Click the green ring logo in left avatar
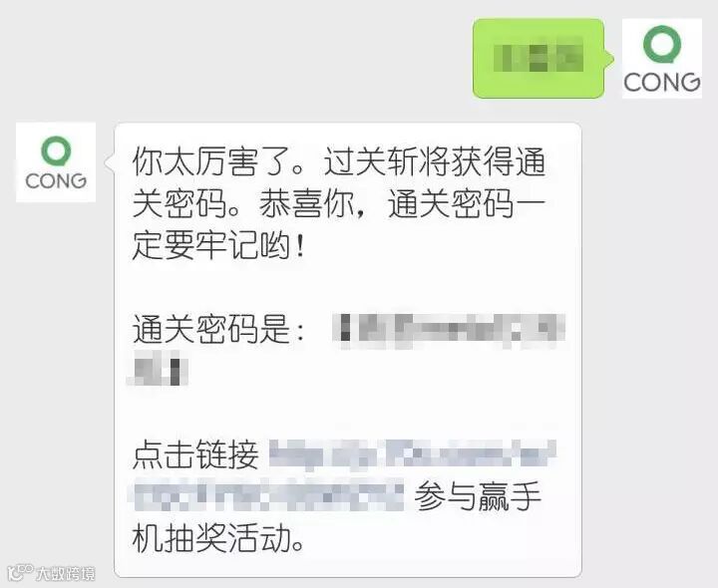 pyautogui.click(x=56, y=151)
